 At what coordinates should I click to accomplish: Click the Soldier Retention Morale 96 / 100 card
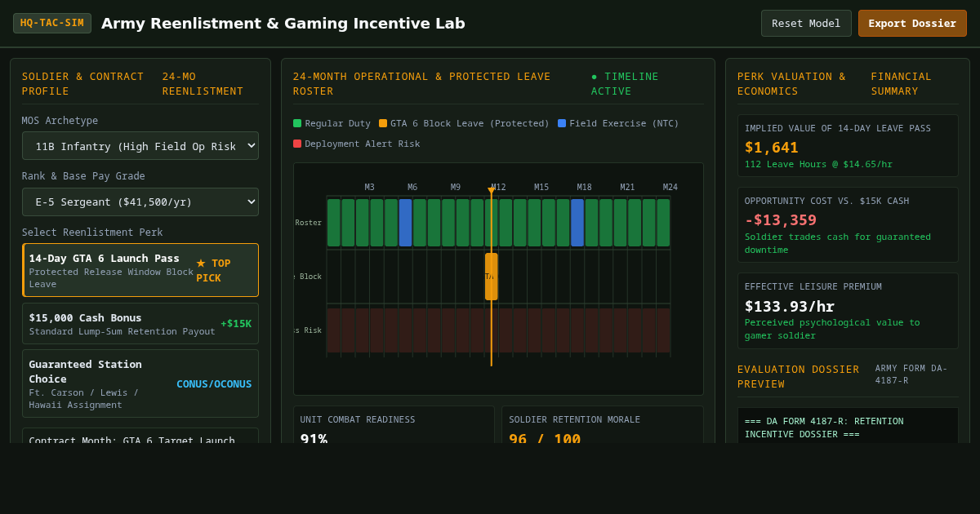(x=603, y=424)
